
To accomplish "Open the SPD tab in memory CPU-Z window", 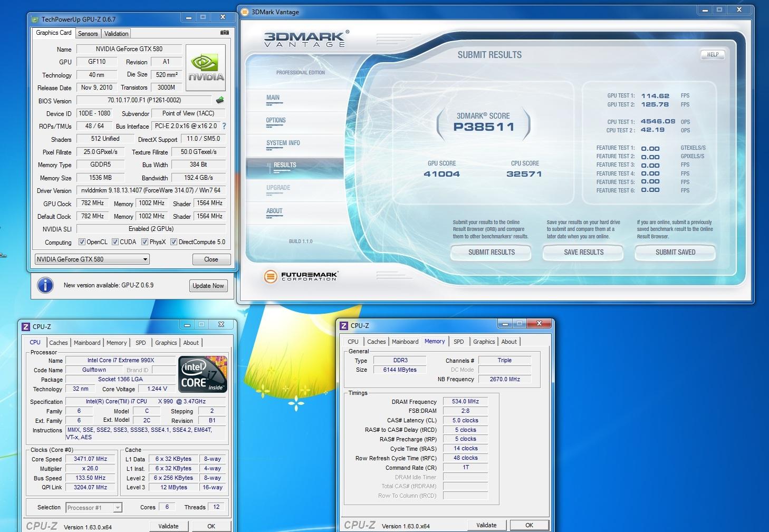I will (458, 342).
